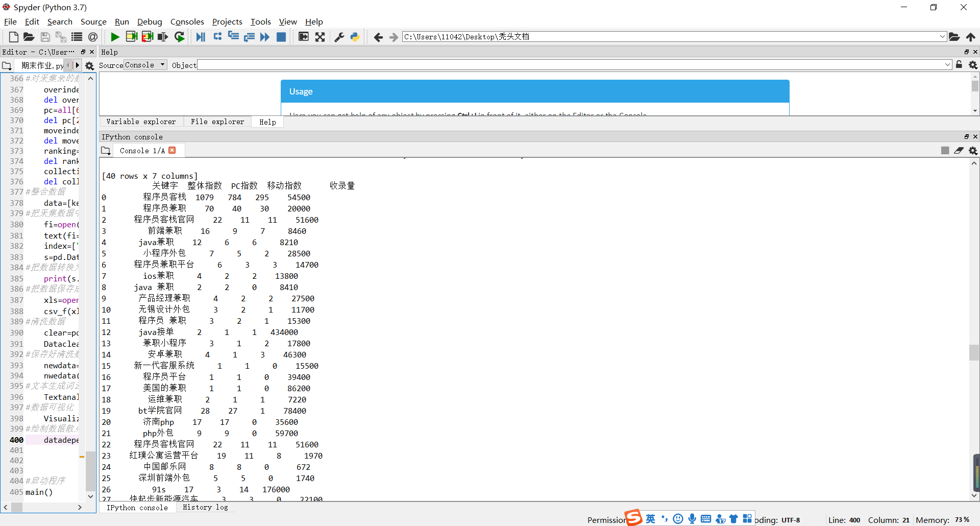The width and height of the screenshot is (980, 526).
Task: Go back with the left arrow button
Action: 378,37
